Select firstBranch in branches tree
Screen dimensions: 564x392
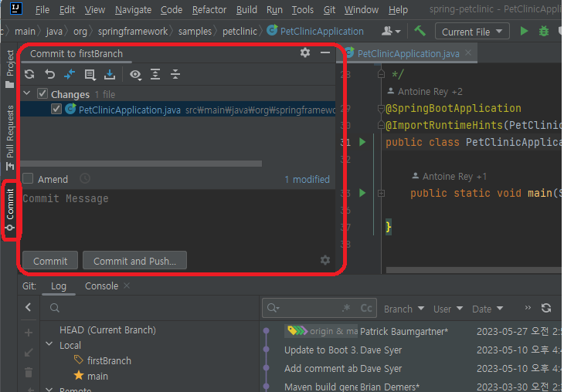coord(109,360)
